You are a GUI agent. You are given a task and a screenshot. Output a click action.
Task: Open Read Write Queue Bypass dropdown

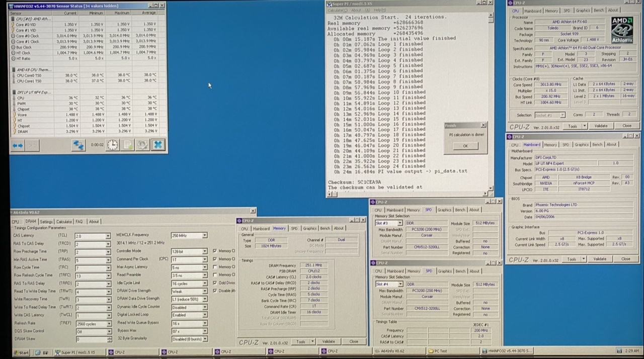(x=204, y=323)
